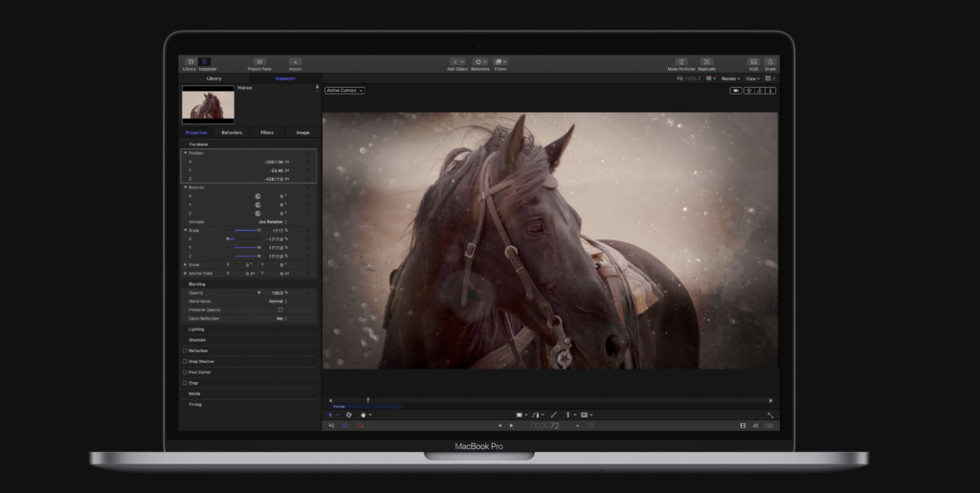Click the Replicate icon
This screenshot has height=493, width=980.
[707, 62]
